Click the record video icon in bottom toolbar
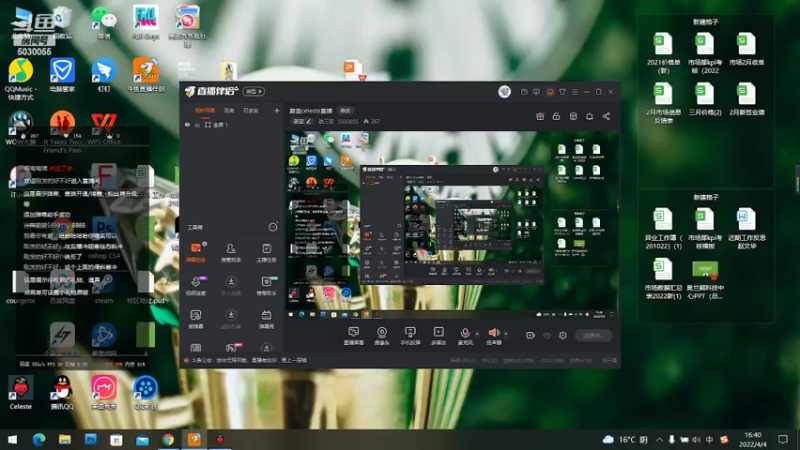This screenshot has width=800, height=450. (530, 335)
